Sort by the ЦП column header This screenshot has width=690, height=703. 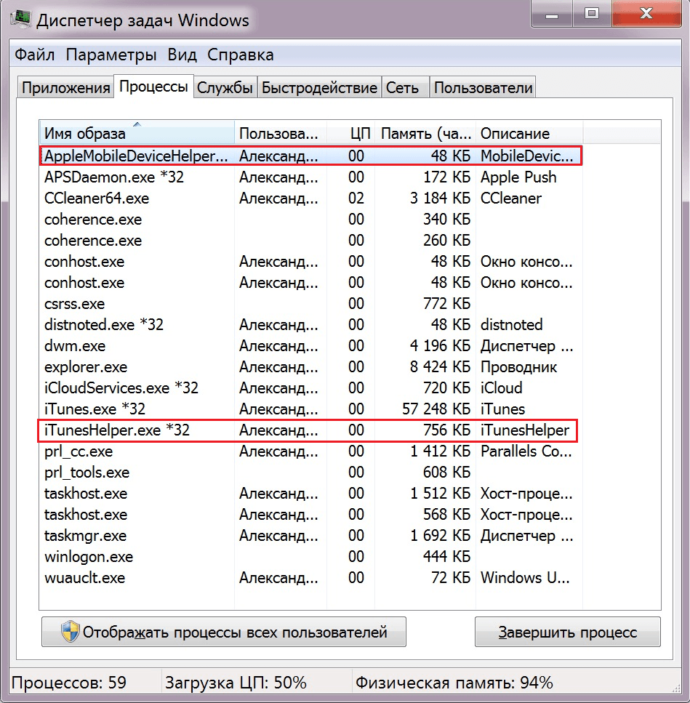pyautogui.click(x=360, y=134)
